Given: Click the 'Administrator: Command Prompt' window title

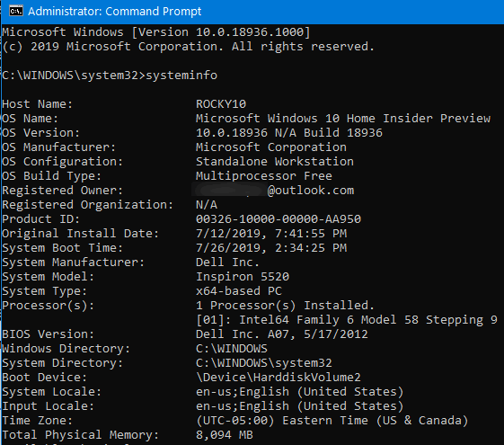Looking at the screenshot, I should click(115, 12).
